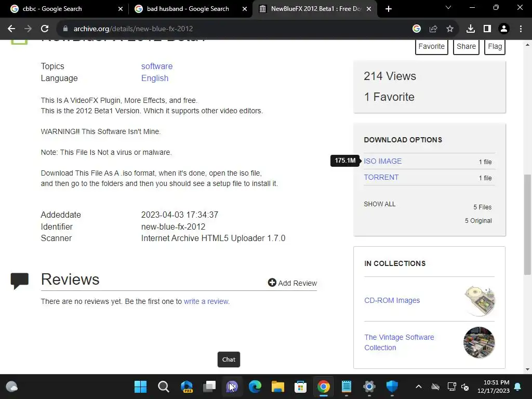Viewport: 532px width, 399px height.
Task: Reload the archive.org page
Action: point(45,29)
